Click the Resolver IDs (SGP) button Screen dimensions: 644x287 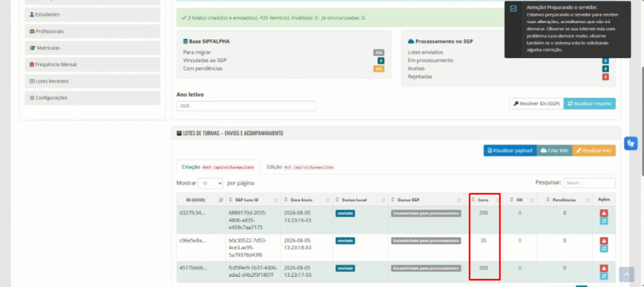click(x=536, y=104)
